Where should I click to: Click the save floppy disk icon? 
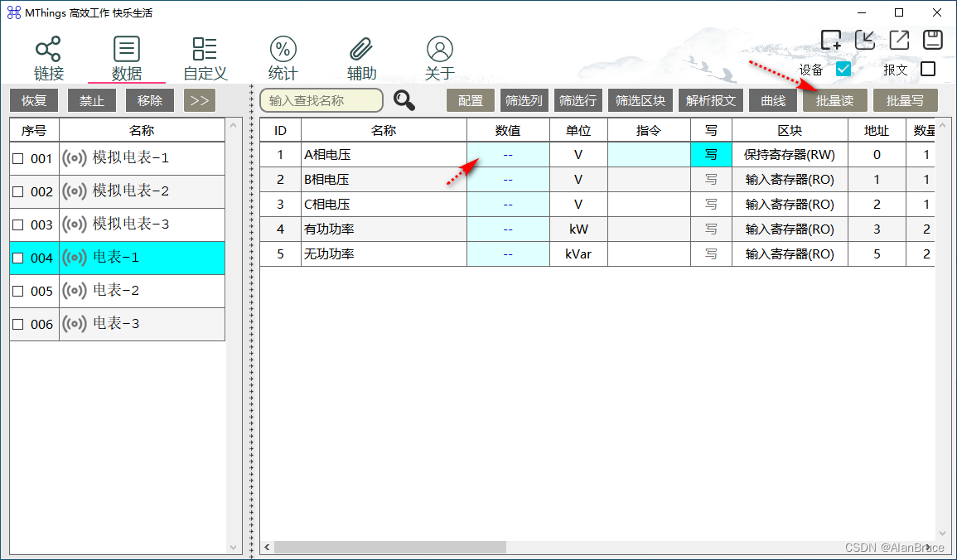pos(933,40)
